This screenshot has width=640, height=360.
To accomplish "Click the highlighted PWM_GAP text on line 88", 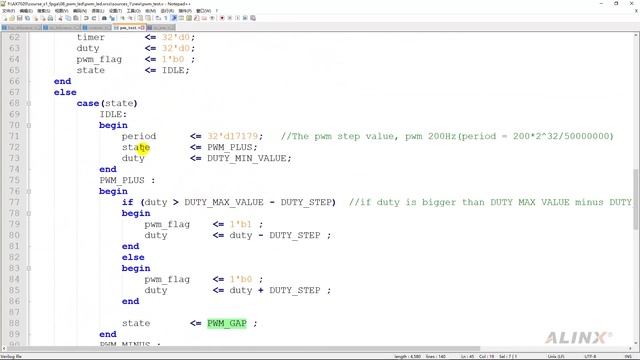I will pyautogui.click(x=227, y=323).
